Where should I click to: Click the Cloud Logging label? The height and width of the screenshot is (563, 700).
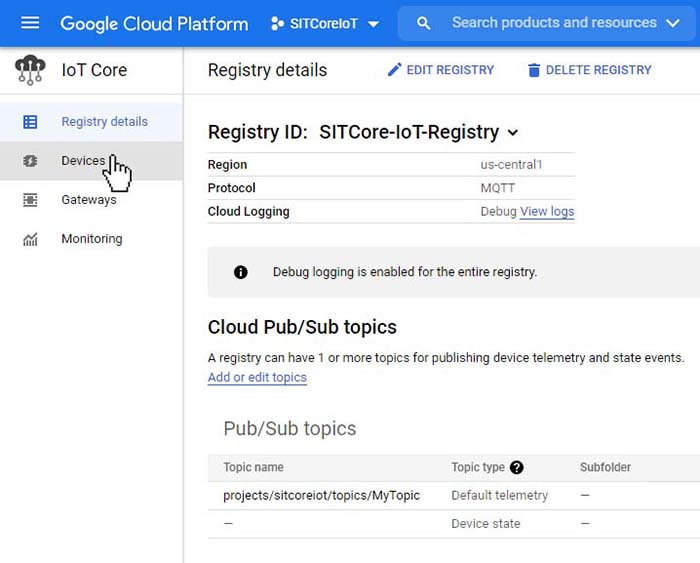click(249, 211)
